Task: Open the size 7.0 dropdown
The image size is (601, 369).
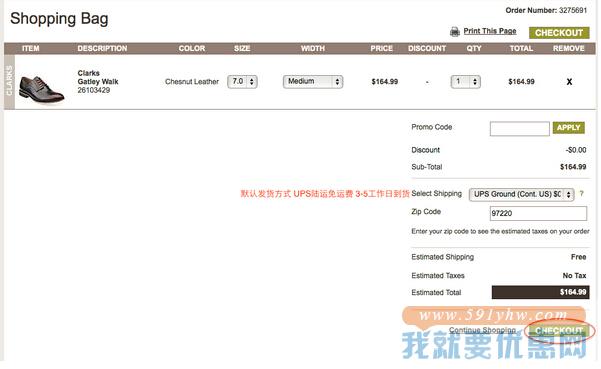Action: tap(242, 82)
